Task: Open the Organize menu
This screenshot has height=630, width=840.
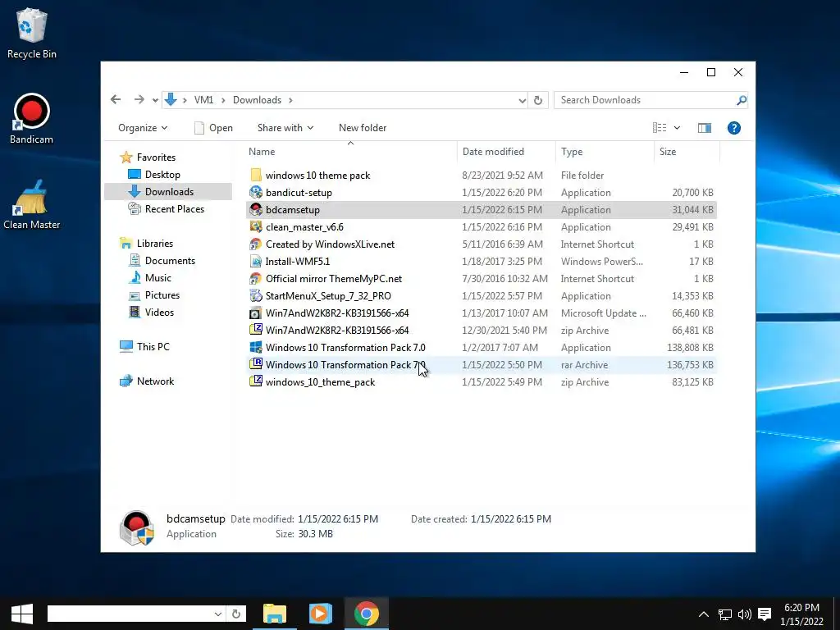Action: (143, 127)
